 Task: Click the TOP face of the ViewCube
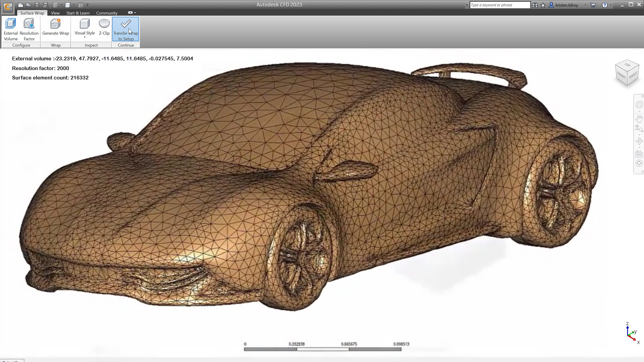[627, 65]
